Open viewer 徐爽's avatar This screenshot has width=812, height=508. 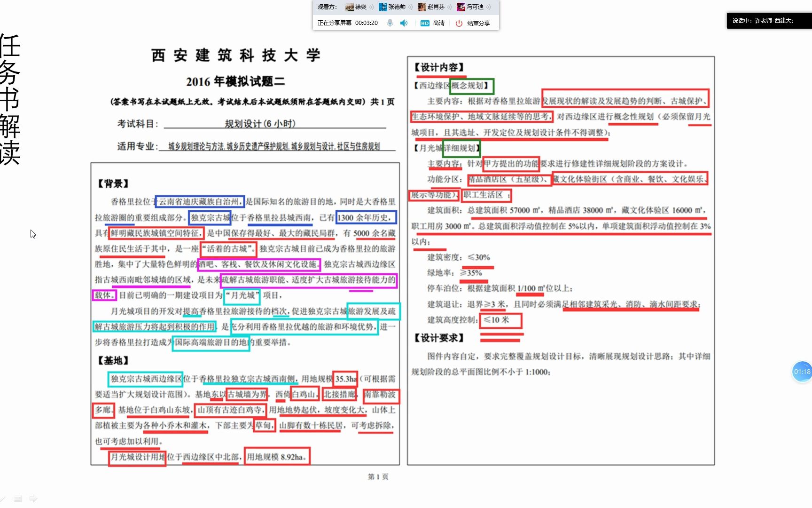[349, 7]
